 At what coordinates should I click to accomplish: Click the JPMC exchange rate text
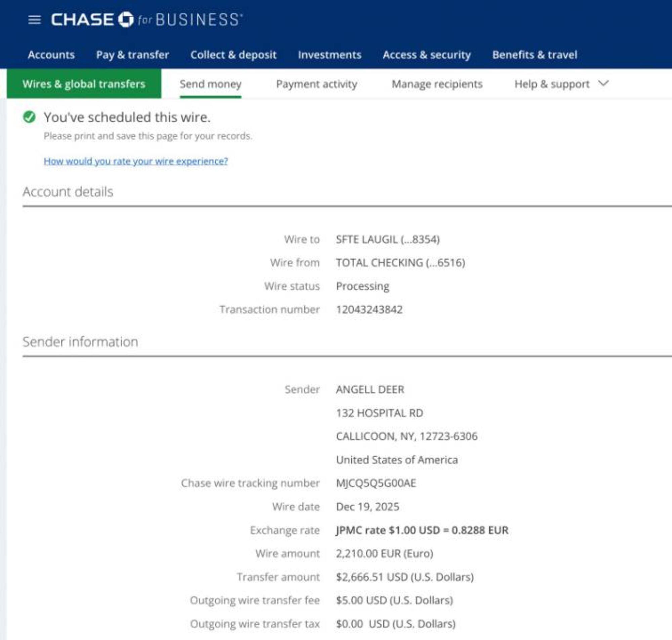click(422, 530)
